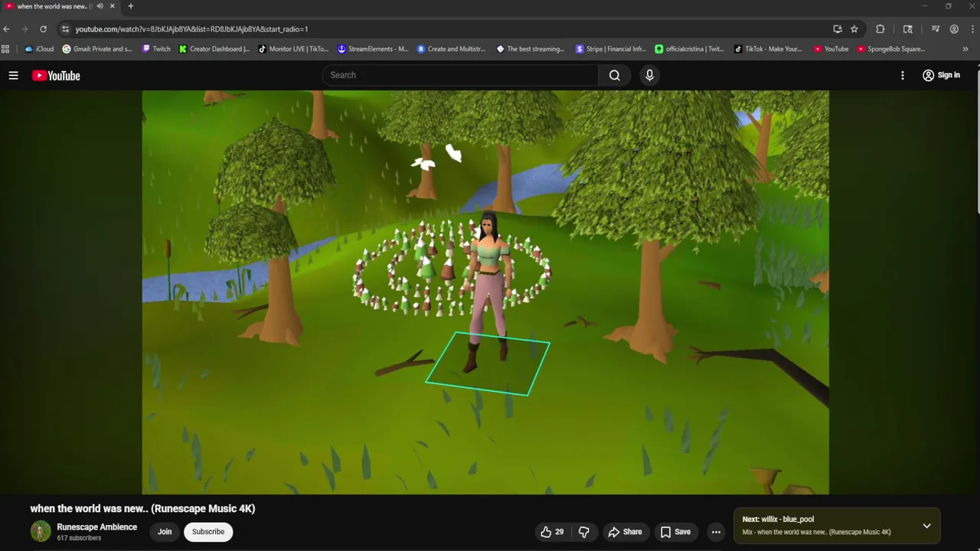The image size is (980, 551).
Task: Expand the Next: willix - blue_pool playlist panel
Action: tap(926, 526)
